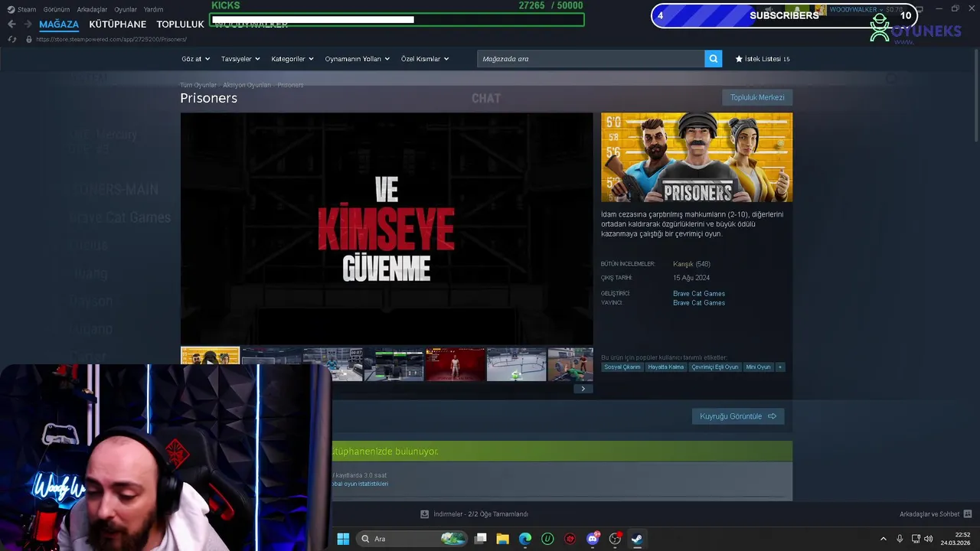Expand the Oynamanın Yolları dropdown
This screenshot has width=980, height=551.
pos(357,59)
